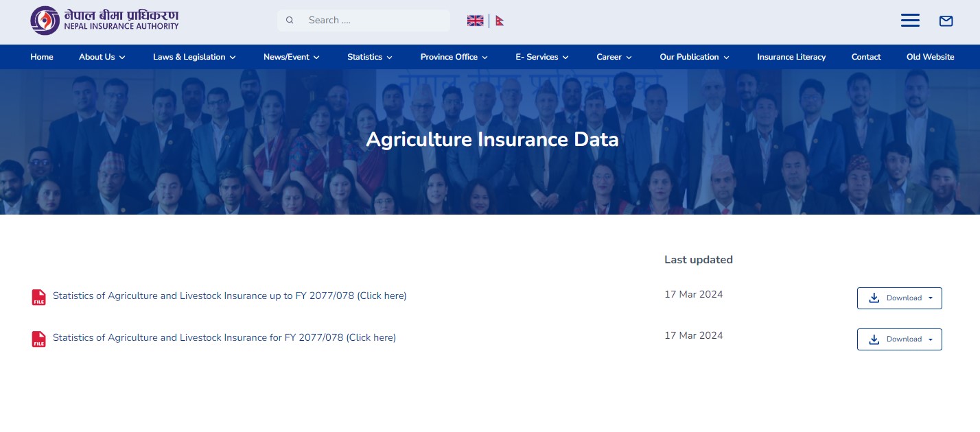The width and height of the screenshot is (980, 432).
Task: Expand the Laws & Legislation menu
Action: pyautogui.click(x=194, y=57)
